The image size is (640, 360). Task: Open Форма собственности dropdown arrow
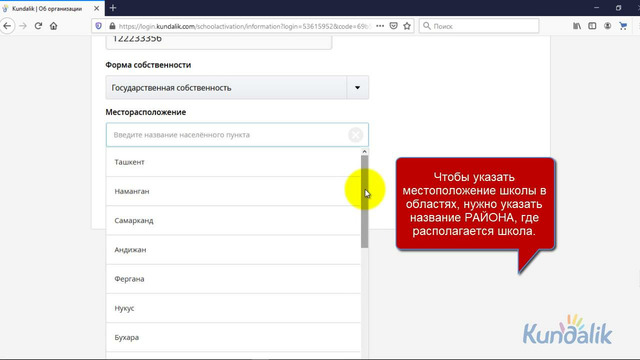358,87
